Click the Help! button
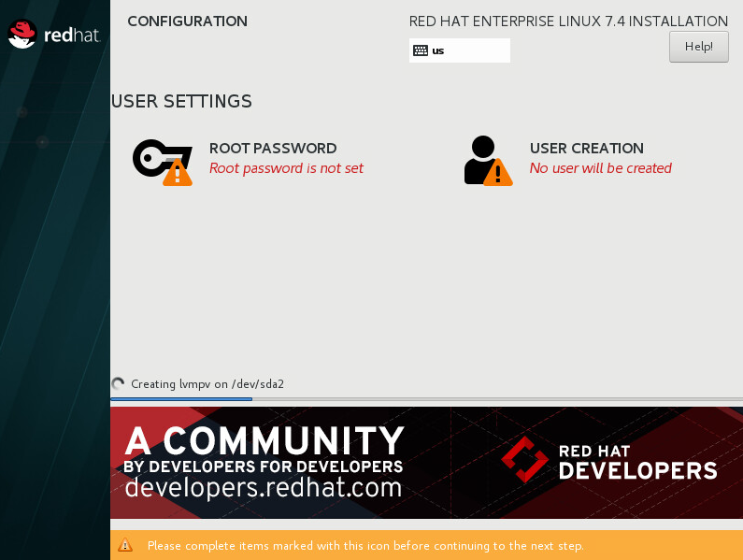 [x=699, y=47]
